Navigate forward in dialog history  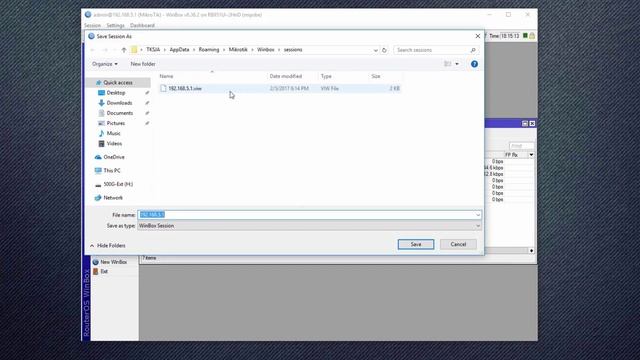pyautogui.click(x=105, y=50)
